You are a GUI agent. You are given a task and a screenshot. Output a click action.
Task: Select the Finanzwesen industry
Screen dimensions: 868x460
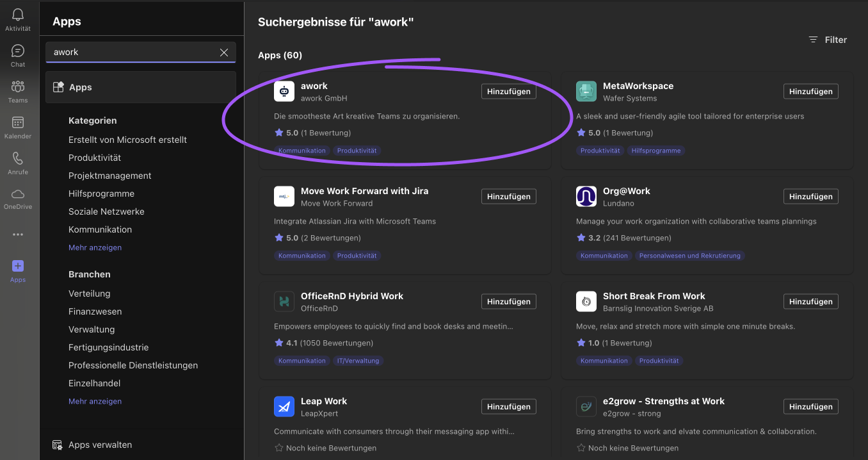[x=95, y=311]
